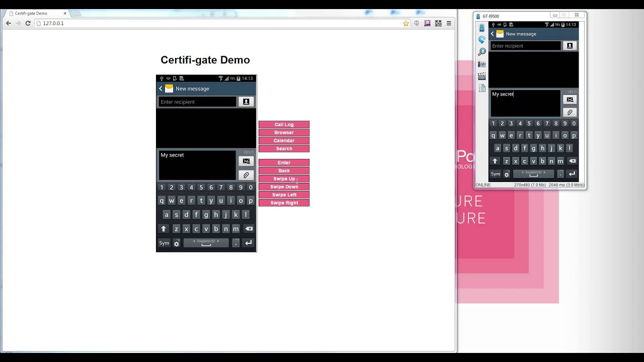Click the paperclip attach icon in demo phone
The image size is (644, 362).
[x=246, y=175]
